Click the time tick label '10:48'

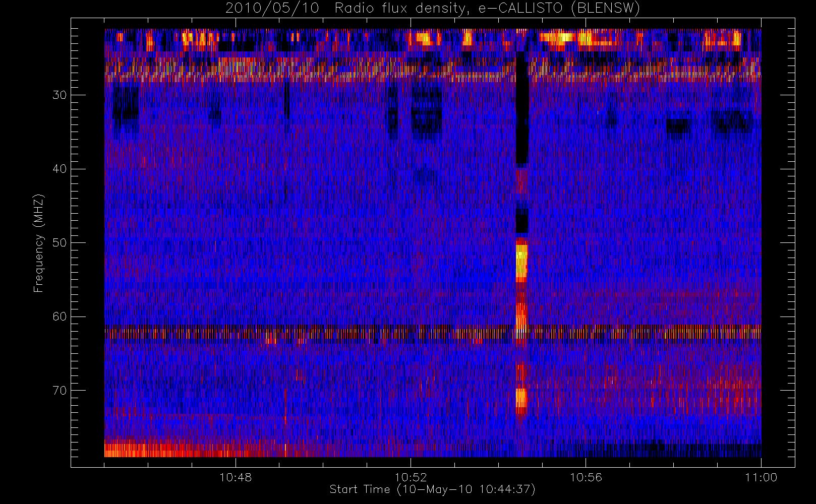click(x=236, y=477)
